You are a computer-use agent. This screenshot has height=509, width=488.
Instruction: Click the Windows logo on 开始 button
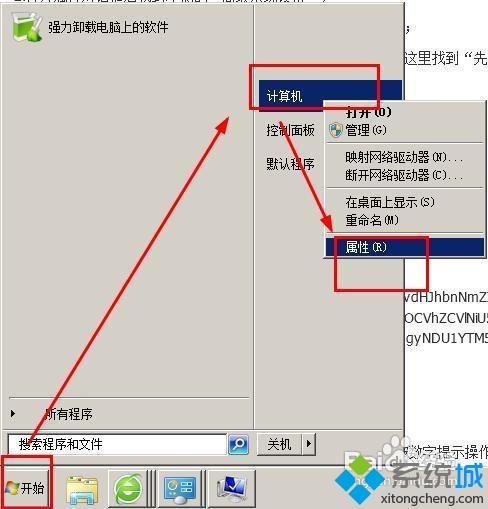13,488
